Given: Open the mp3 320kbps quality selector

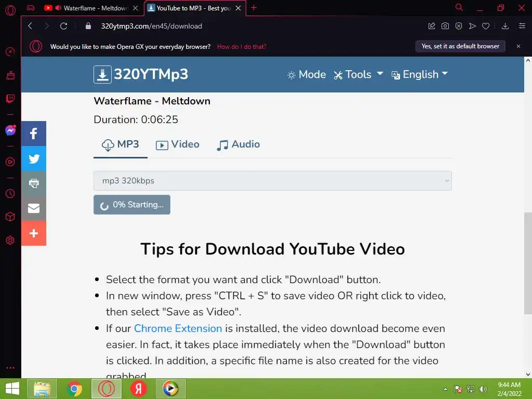Looking at the screenshot, I should click(272, 181).
